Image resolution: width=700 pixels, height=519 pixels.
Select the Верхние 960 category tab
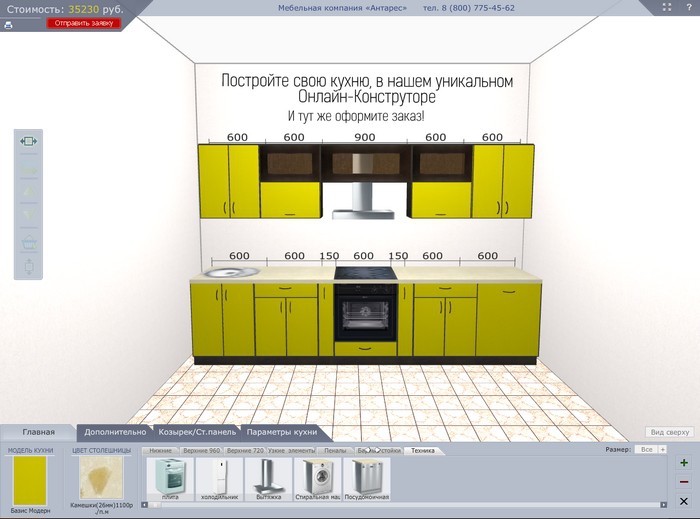200,451
